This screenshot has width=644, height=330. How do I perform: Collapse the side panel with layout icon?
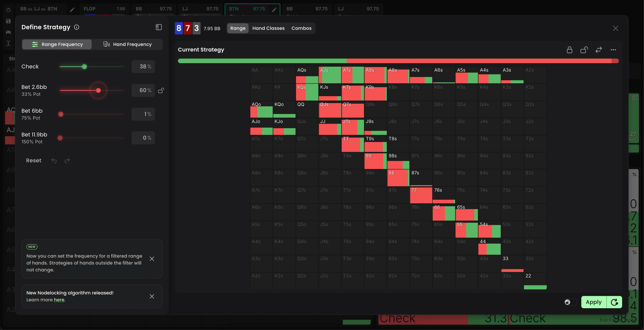click(159, 27)
